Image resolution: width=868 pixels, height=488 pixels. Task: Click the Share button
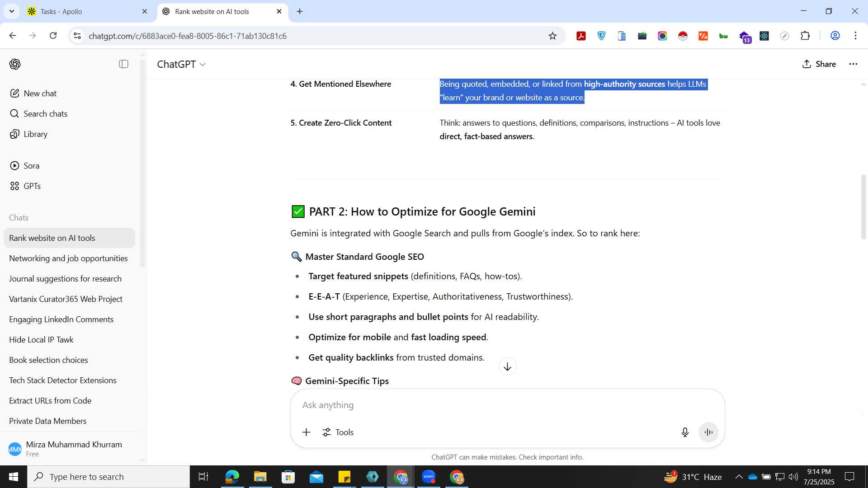819,64
